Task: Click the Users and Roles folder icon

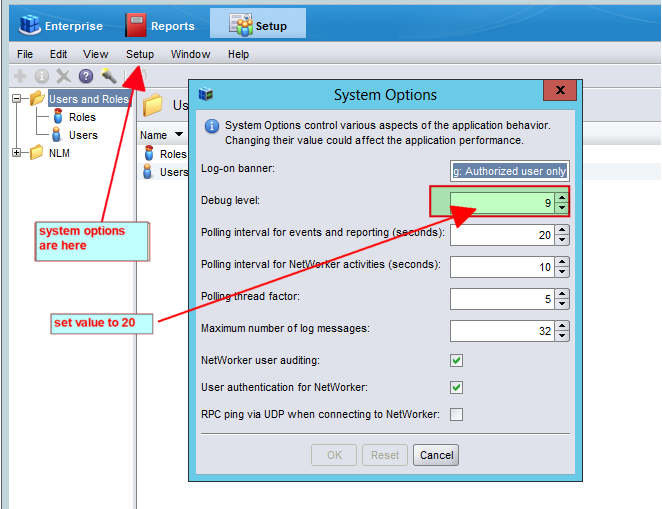Action: 37,98
